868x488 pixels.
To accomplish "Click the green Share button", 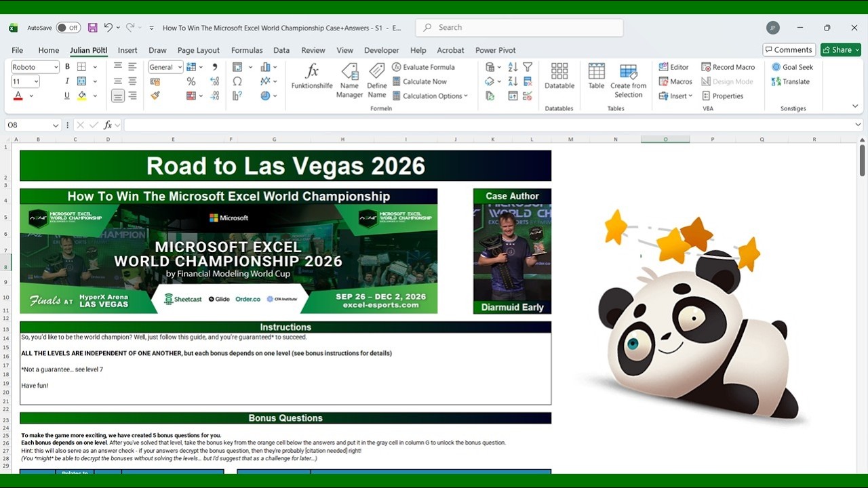I will pyautogui.click(x=840, y=49).
